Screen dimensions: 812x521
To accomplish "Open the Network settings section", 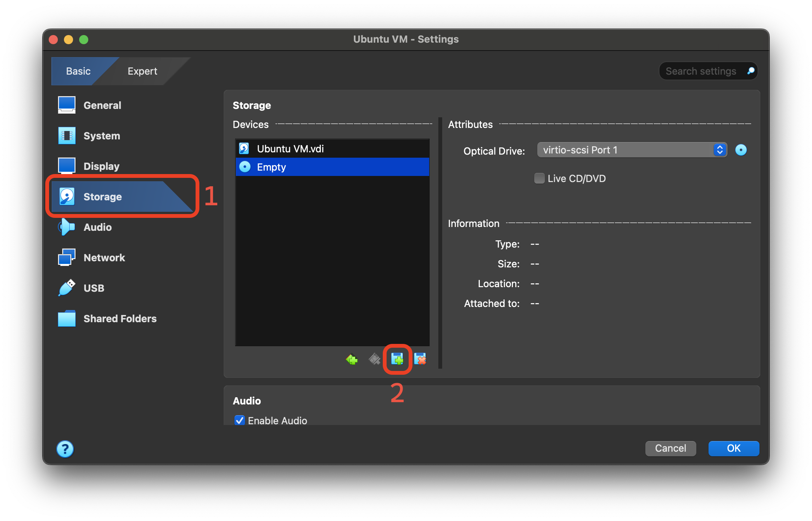I will click(x=104, y=257).
